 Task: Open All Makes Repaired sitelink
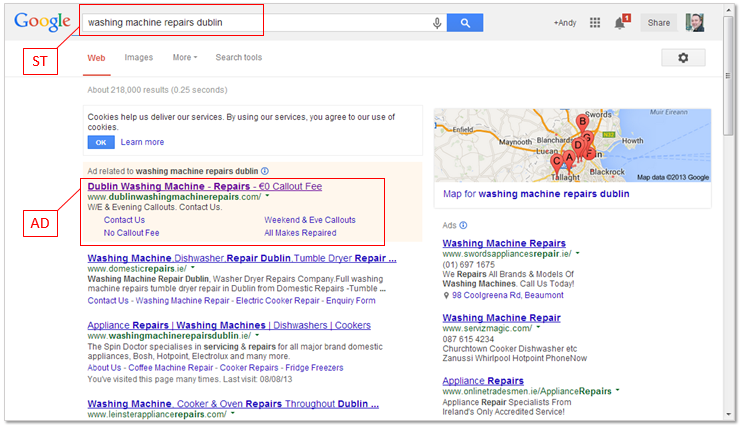[300, 233]
